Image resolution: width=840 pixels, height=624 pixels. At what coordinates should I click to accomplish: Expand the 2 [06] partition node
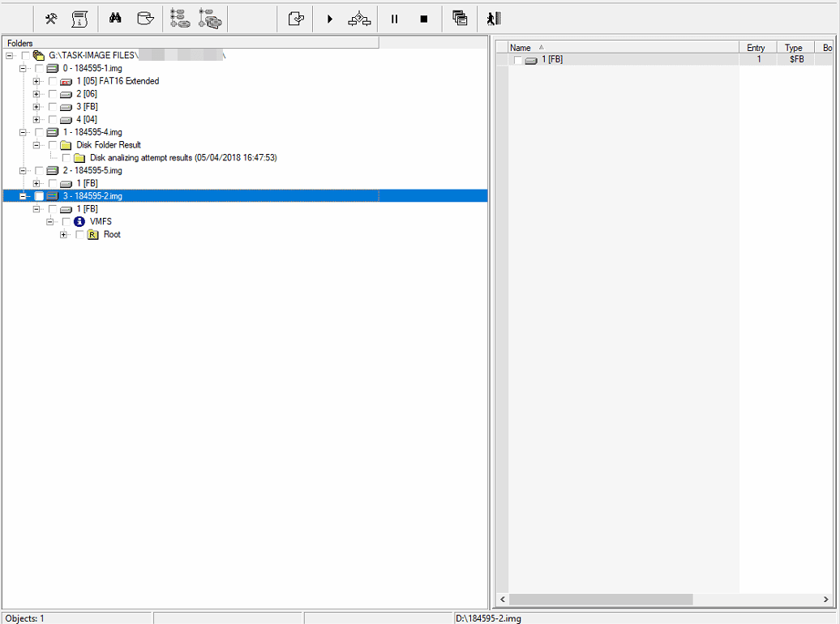tap(36, 94)
